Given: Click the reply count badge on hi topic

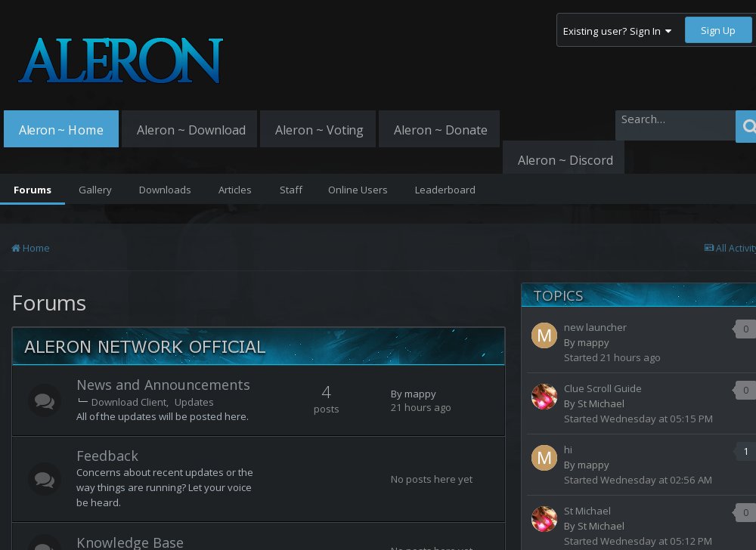Looking at the screenshot, I should [x=745, y=451].
